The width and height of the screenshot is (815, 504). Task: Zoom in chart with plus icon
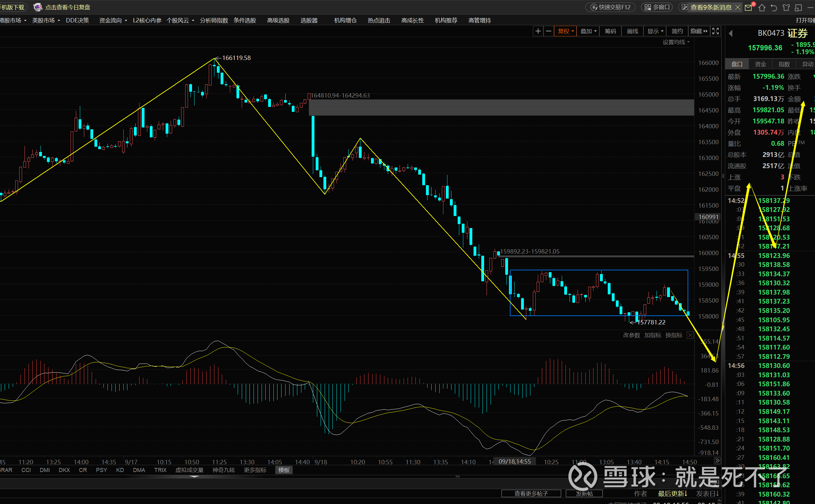[538, 31]
